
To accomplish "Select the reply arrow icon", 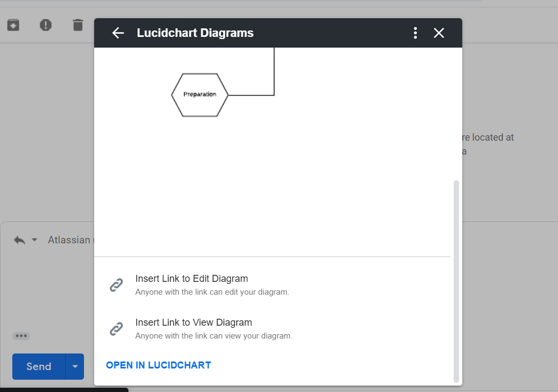I will (19, 240).
